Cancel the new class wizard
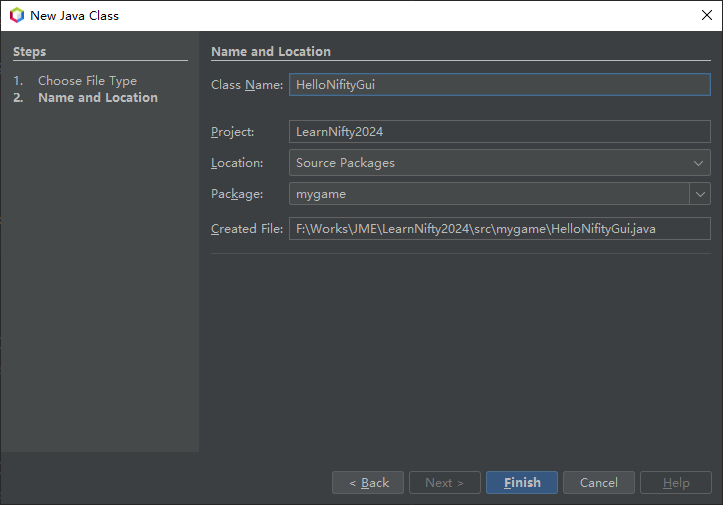Viewport: 723px width, 505px height. tap(598, 483)
